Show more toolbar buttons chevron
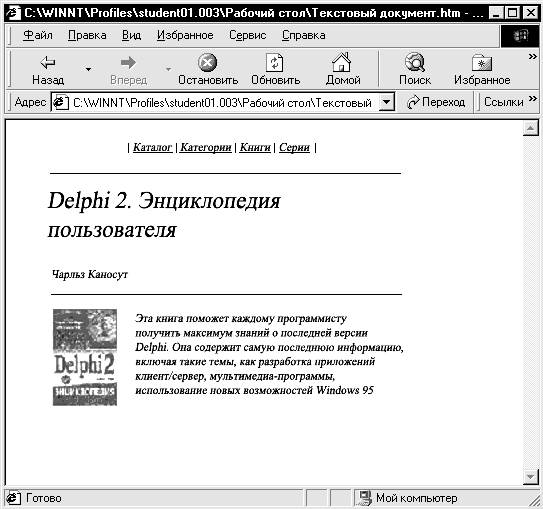The image size is (543, 509). click(533, 56)
